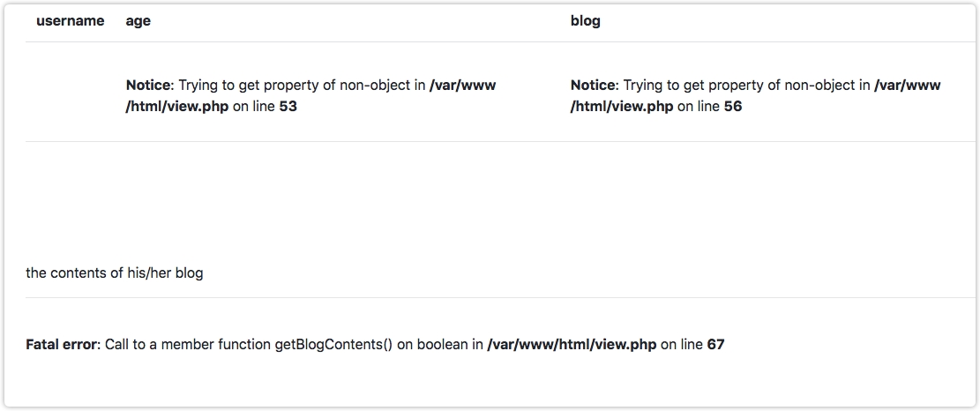Click the bold Notice label in age column
Image resolution: width=980 pixels, height=411 pixels.
pyautogui.click(x=148, y=86)
